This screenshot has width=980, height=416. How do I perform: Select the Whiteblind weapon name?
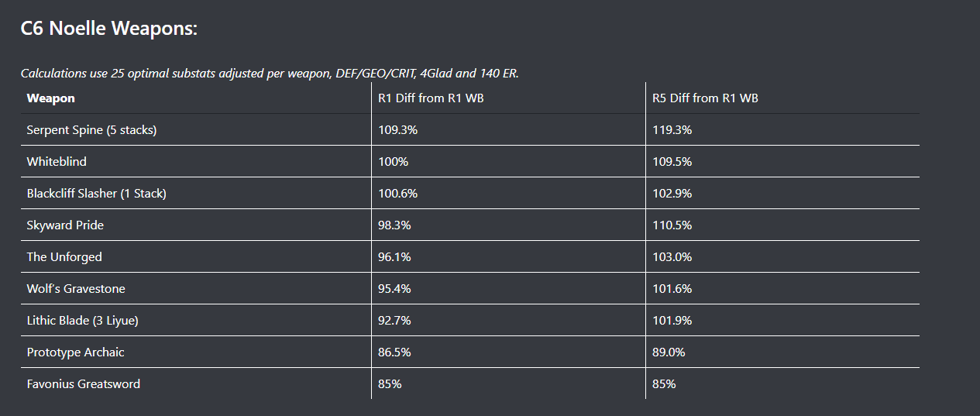57,162
